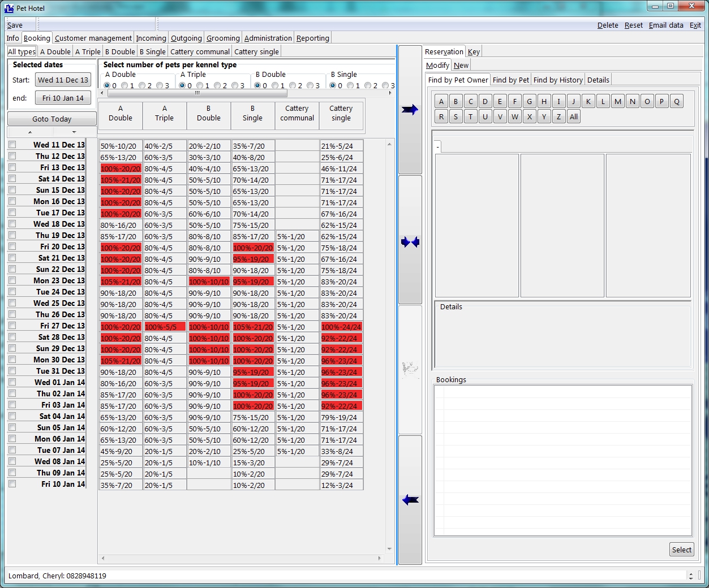Screen dimensions: 709x588
Task: Switch to the Customer management tab
Action: (x=93, y=38)
